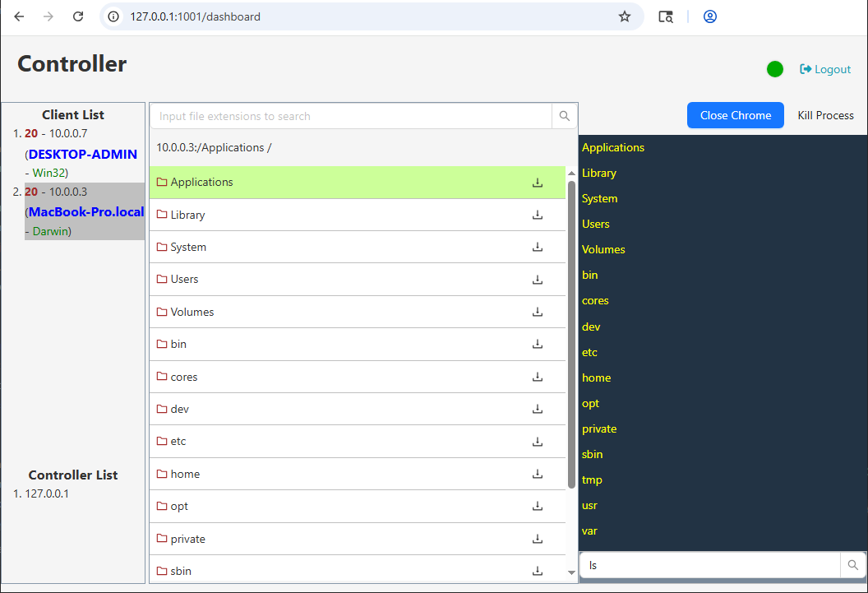Click the file extensions search input

tap(345, 116)
